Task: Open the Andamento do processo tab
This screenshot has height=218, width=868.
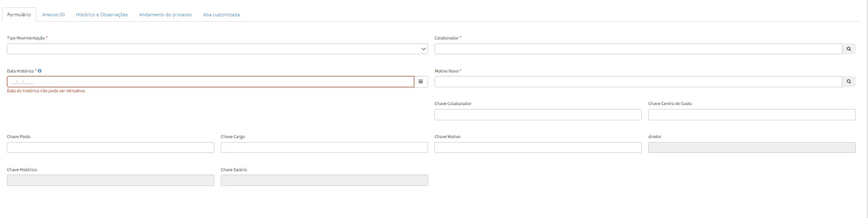Action: [x=166, y=15]
